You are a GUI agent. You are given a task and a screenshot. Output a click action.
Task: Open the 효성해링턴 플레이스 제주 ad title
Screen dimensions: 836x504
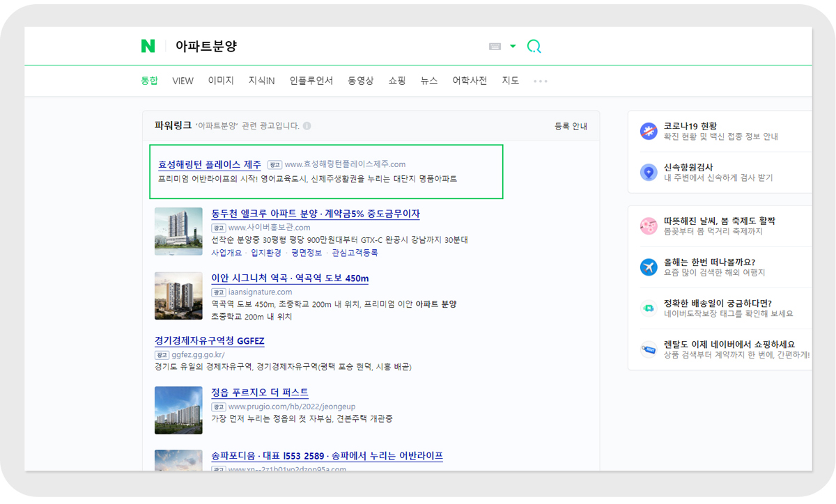(x=210, y=165)
